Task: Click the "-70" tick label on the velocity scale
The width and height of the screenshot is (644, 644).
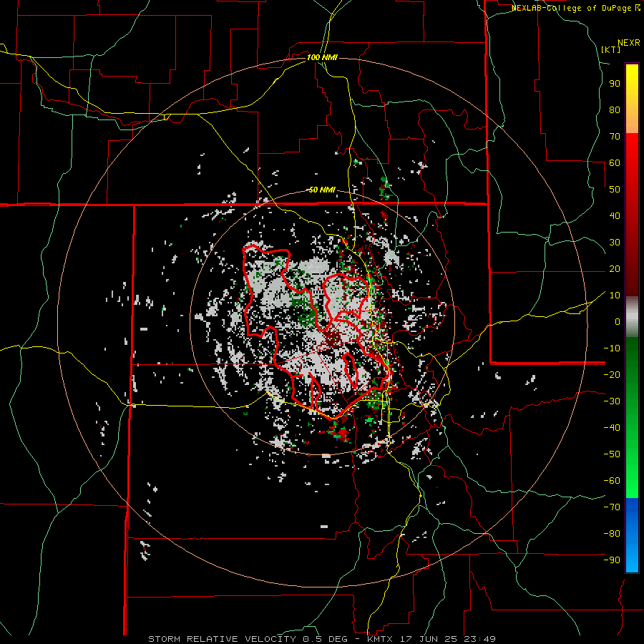Action: tap(612, 507)
